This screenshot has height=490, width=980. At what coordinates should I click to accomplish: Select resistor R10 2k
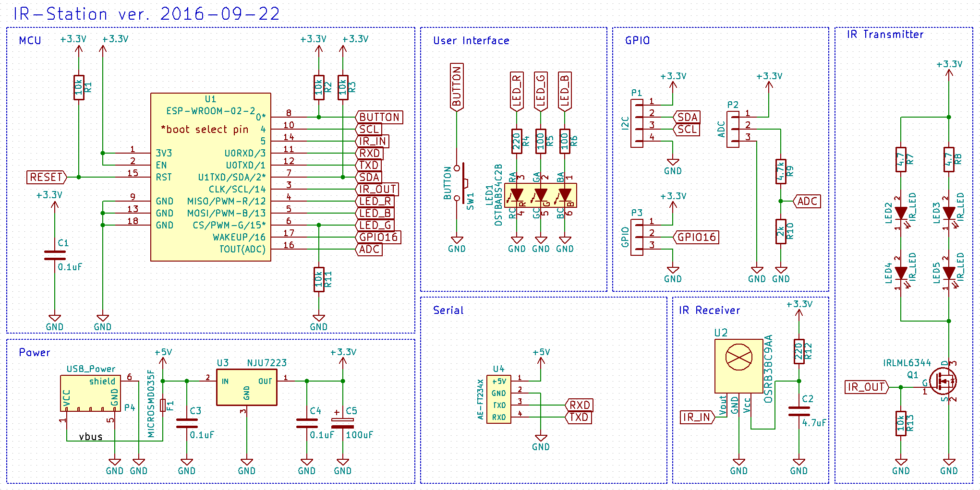pyautogui.click(x=781, y=231)
